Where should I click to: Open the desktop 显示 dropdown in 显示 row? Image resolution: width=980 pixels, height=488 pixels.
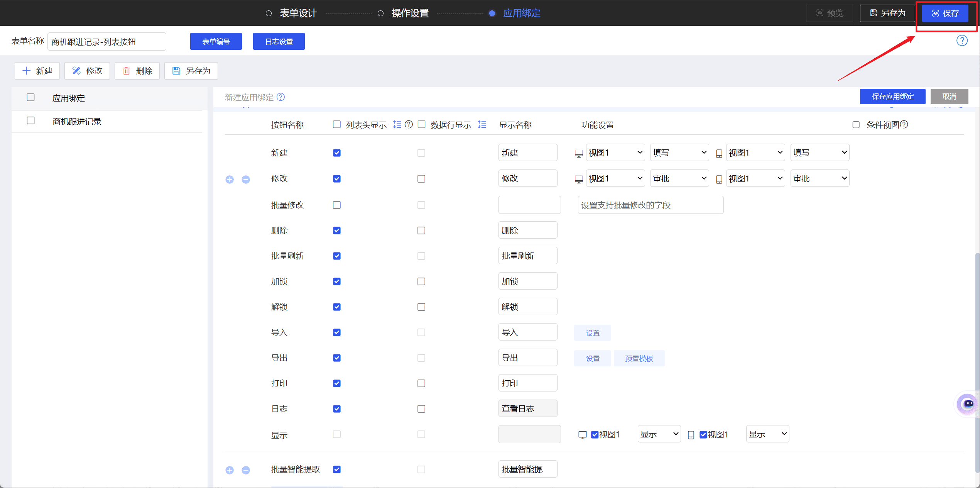[x=659, y=434]
